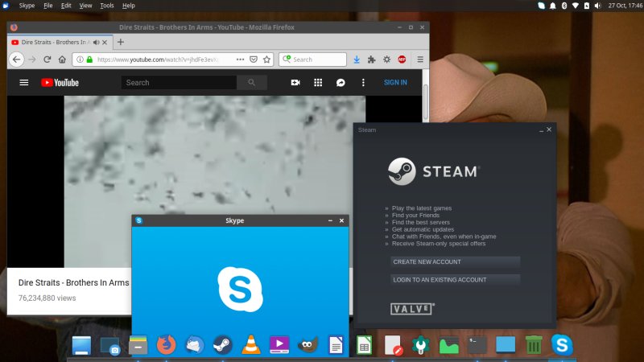Image resolution: width=644 pixels, height=362 pixels.
Task: Focus the Firefox Search box
Action: pyautogui.click(x=312, y=60)
